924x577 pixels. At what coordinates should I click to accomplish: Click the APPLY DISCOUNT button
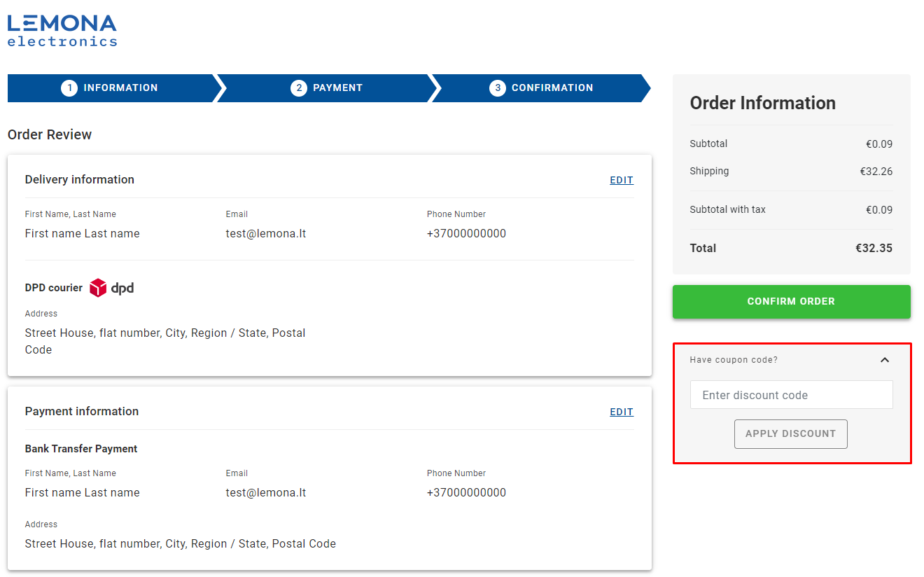coord(790,433)
